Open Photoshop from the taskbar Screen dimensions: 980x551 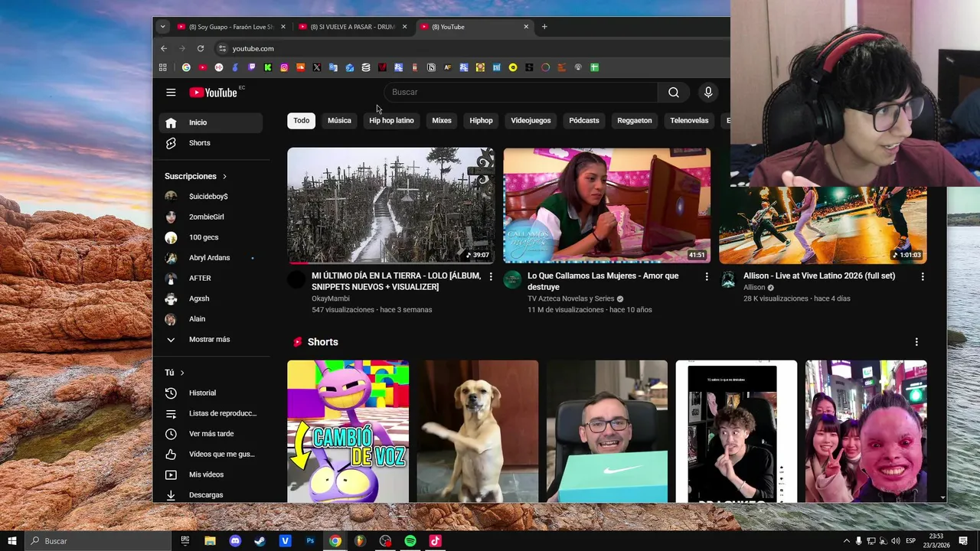point(310,541)
